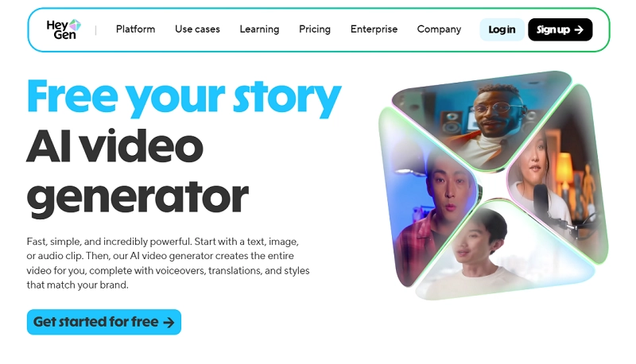Click the AI video generator heading
This screenshot has width=636, height=364.
click(x=138, y=171)
